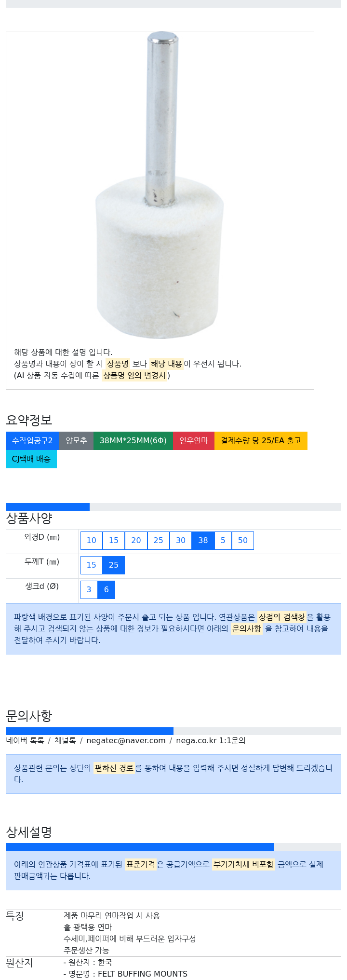Choose outer diameter 20 mm
Viewport: 347px width, 980px height.
136,540
